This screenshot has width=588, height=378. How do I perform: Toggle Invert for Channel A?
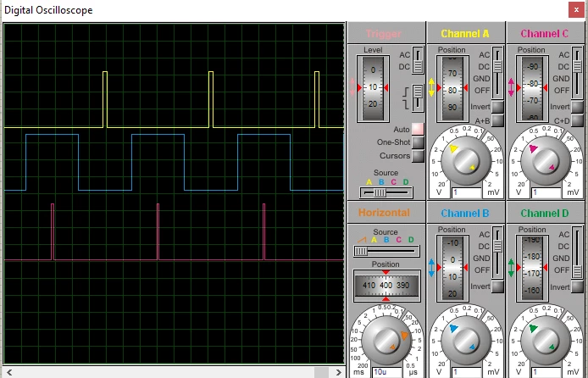[497, 107]
